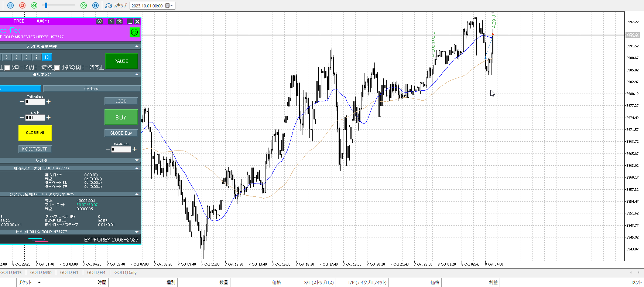Tick the 小節の後に一時停止 checkbox
The height and width of the screenshot is (287, 644).
click(x=57, y=68)
